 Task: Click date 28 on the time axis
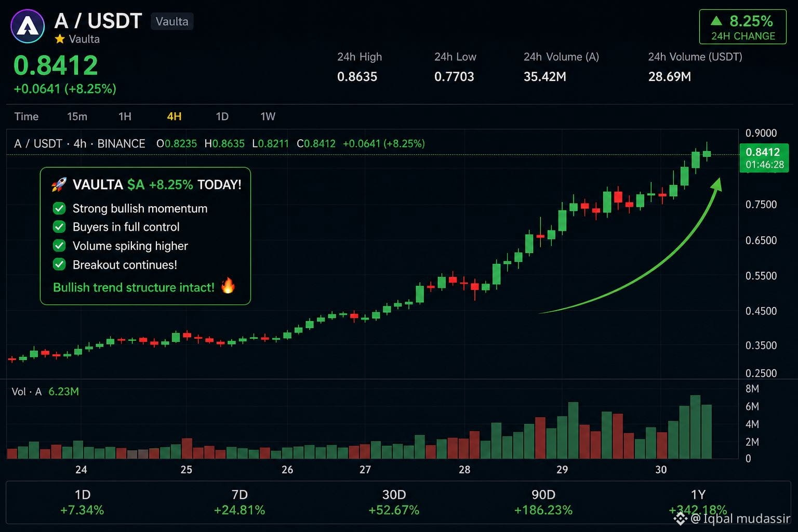(464, 470)
